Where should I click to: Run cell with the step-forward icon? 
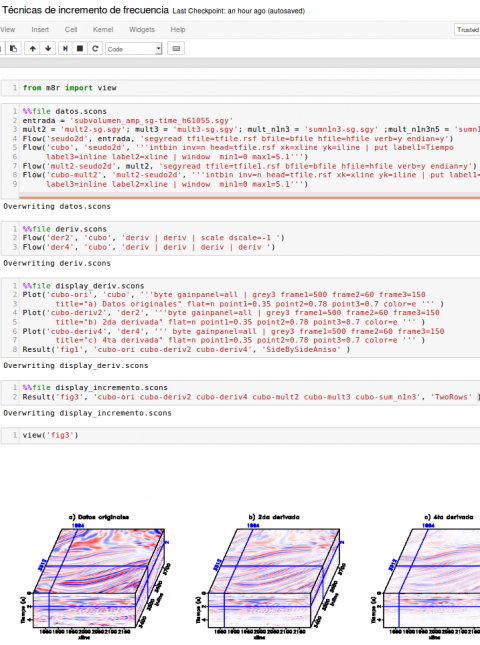pyautogui.click(x=65, y=49)
